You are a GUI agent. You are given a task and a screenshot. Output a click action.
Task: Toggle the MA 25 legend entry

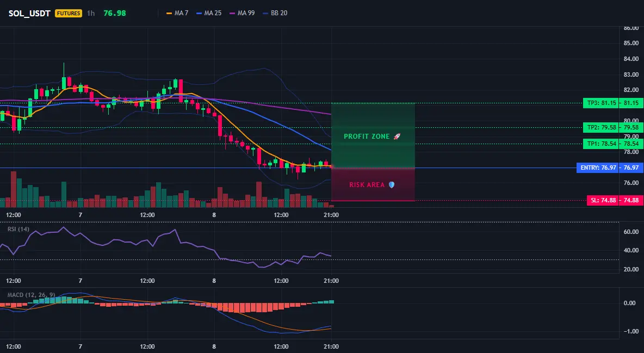tap(209, 13)
